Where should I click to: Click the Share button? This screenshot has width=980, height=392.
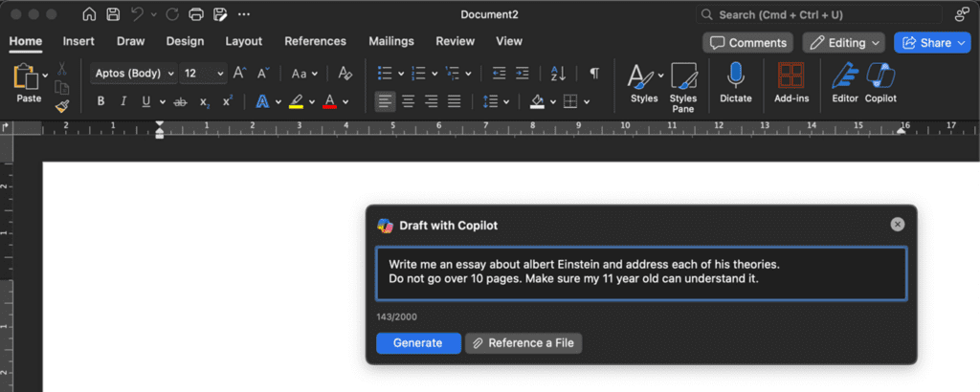click(x=932, y=42)
